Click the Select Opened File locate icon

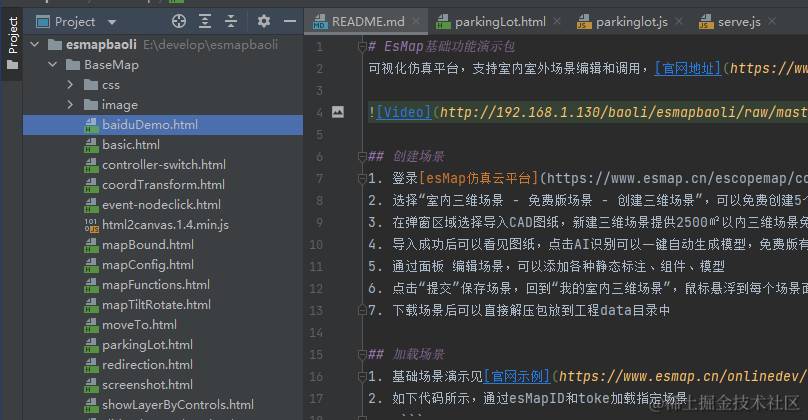pyautogui.click(x=179, y=21)
